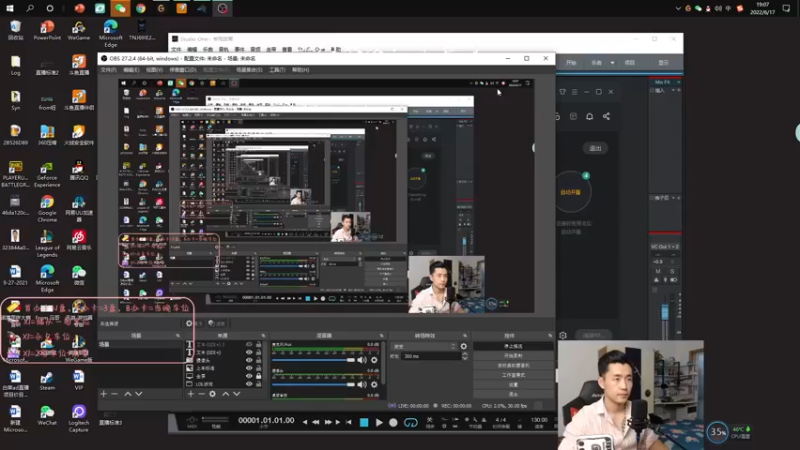Open WeChat from the taskbar
The height and width of the screenshot is (450, 800).
(x=120, y=8)
